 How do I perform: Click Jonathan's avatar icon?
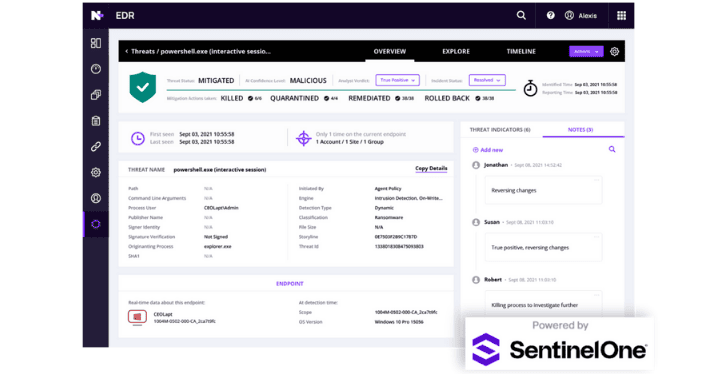pyautogui.click(x=476, y=165)
